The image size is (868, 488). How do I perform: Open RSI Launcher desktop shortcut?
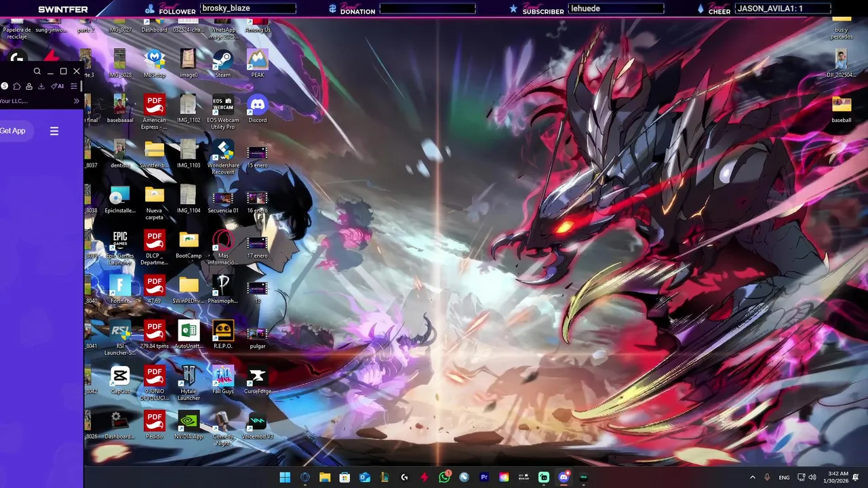point(120,338)
